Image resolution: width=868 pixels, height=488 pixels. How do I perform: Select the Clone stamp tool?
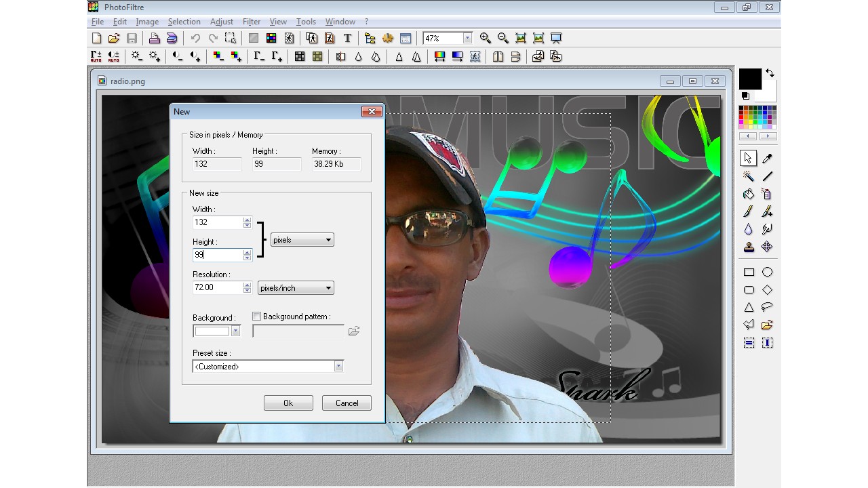pos(749,247)
